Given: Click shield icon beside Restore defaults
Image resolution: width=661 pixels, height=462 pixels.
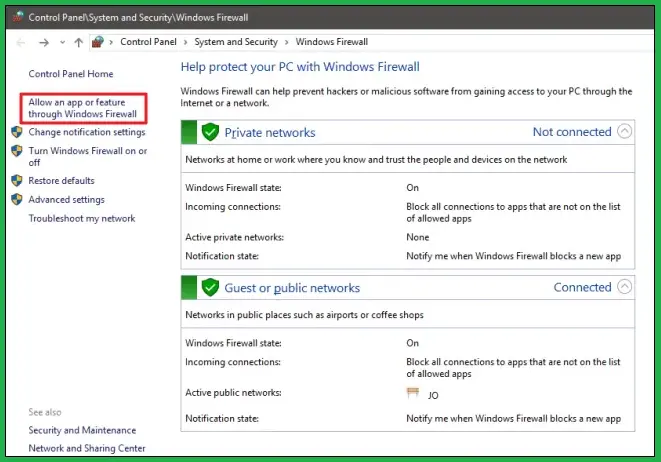Looking at the screenshot, I should coord(17,180).
